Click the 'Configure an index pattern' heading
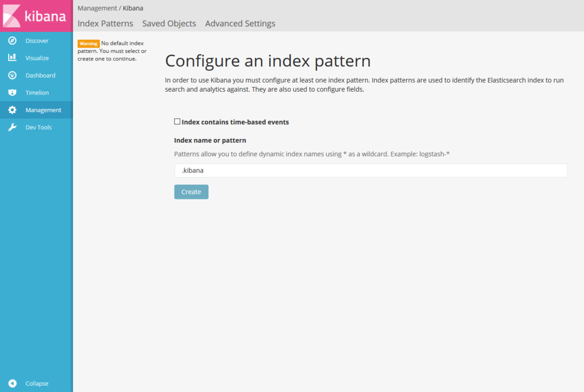 pyautogui.click(x=268, y=61)
